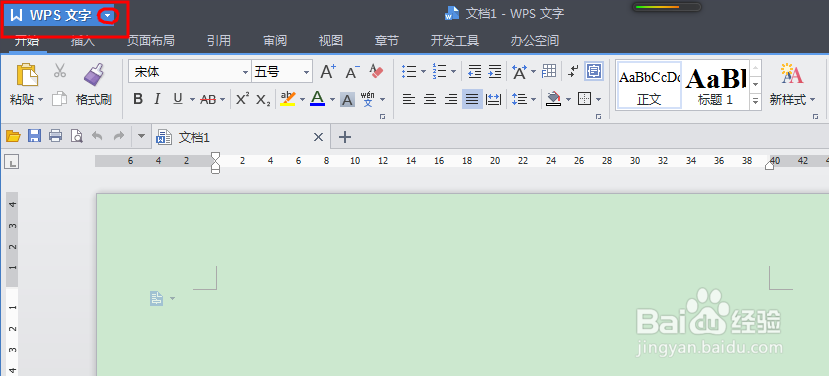Toggle character shading gray A button
The image size is (829, 376).
[x=347, y=99]
